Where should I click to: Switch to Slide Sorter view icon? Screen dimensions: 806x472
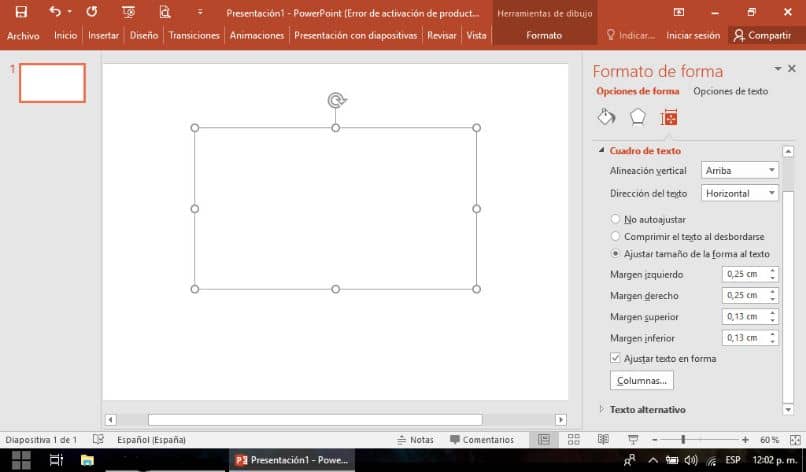tap(573, 439)
